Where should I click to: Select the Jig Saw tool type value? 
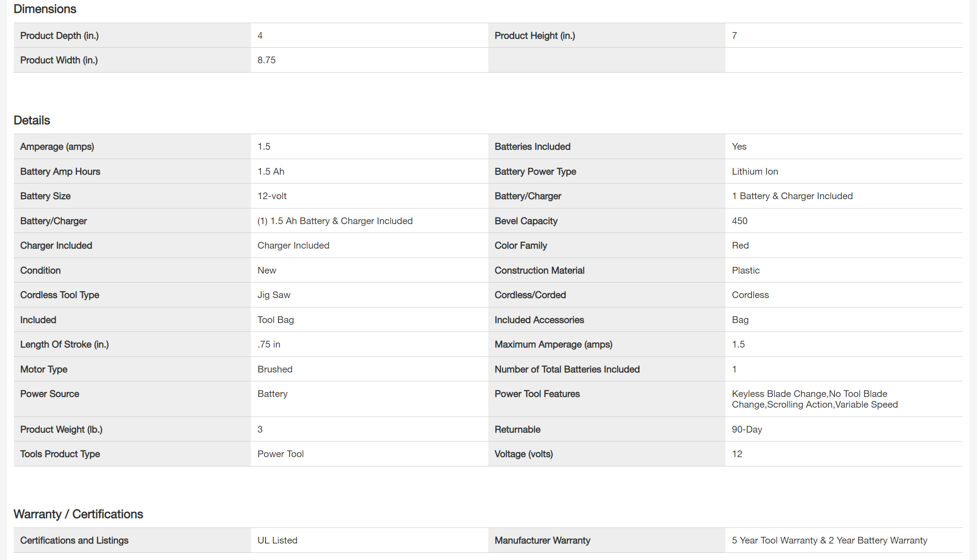coord(274,295)
